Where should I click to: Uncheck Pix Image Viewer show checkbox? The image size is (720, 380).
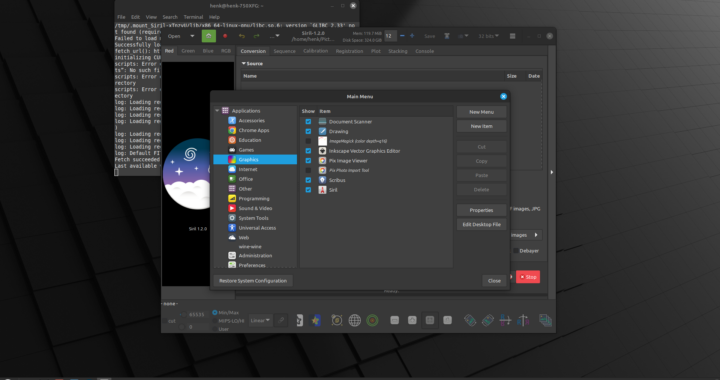coord(308,161)
